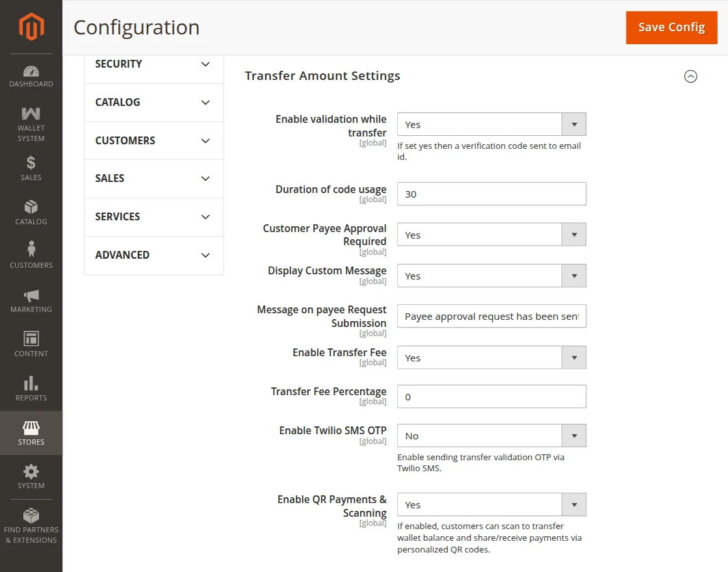Open the Reports bar chart icon

pyautogui.click(x=31, y=383)
